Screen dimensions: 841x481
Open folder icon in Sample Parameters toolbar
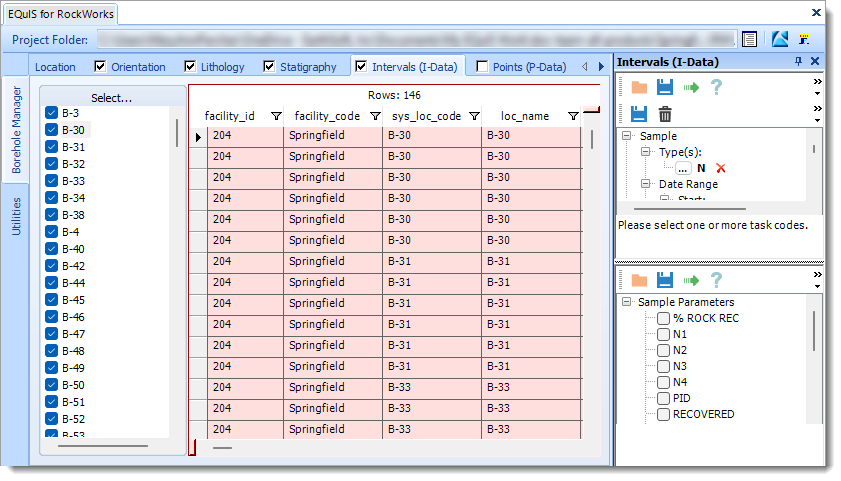(x=639, y=280)
